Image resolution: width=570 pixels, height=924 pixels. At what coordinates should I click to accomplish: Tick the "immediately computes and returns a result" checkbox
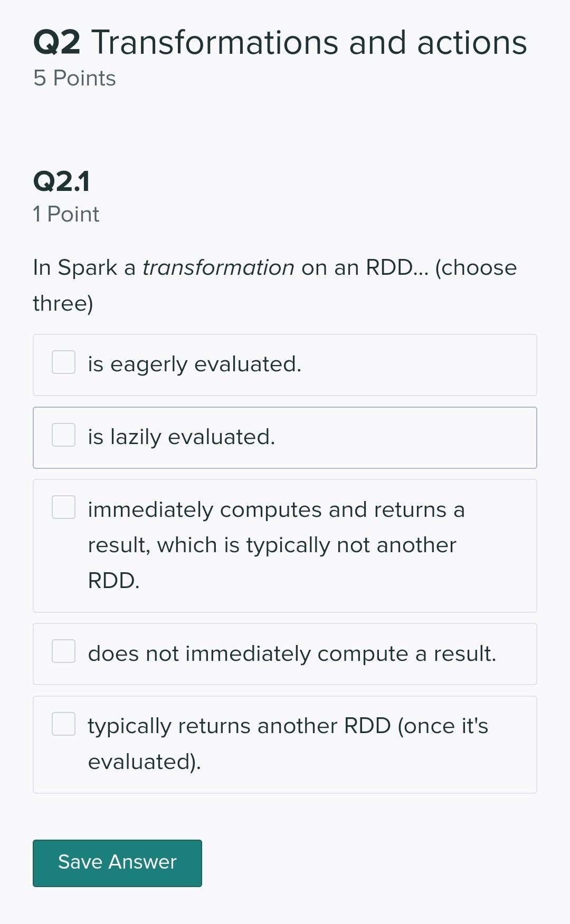63,507
